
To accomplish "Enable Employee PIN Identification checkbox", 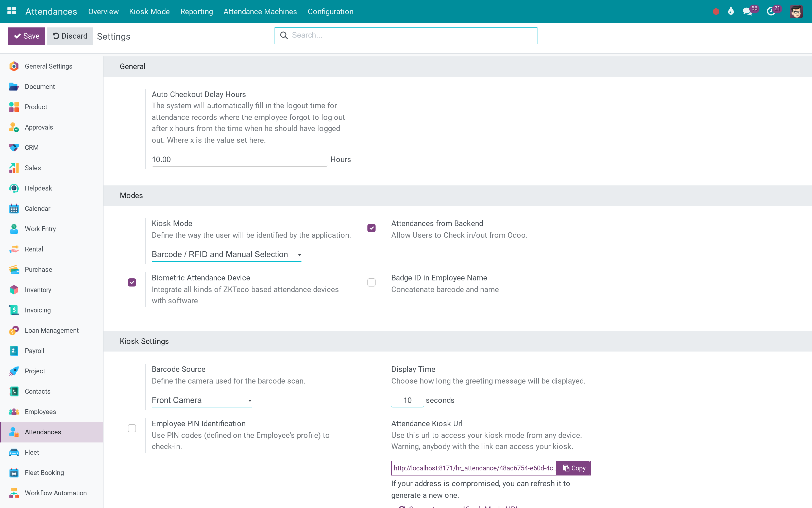I will [x=132, y=428].
